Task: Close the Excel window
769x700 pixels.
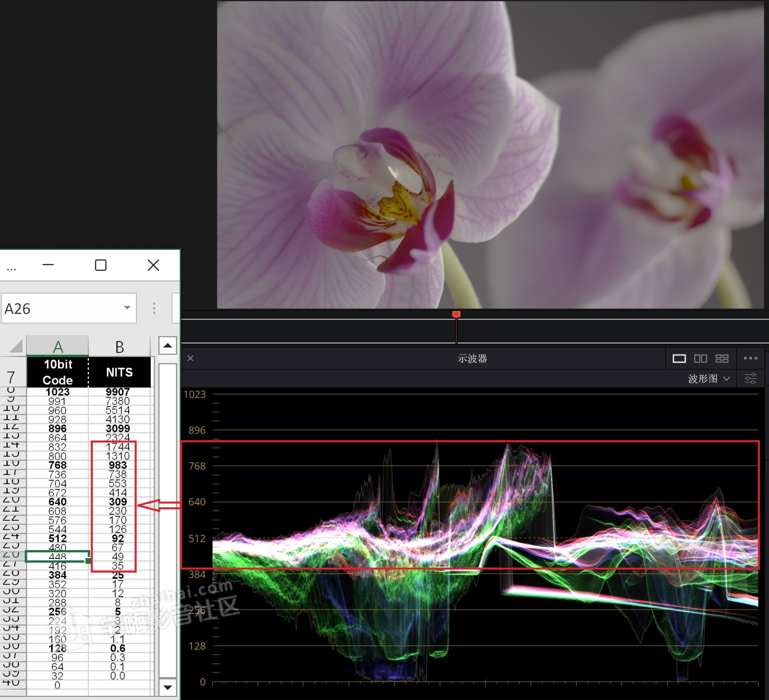Action: click(x=153, y=265)
